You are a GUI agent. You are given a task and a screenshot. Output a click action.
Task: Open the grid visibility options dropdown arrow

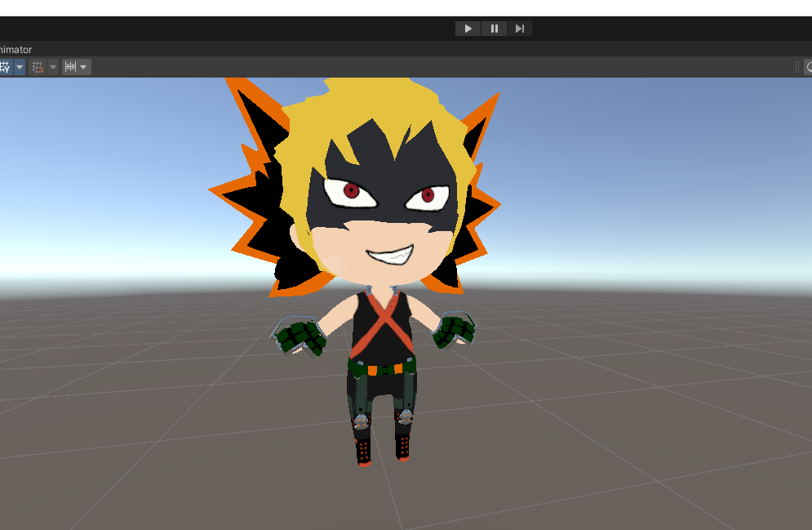pos(20,67)
